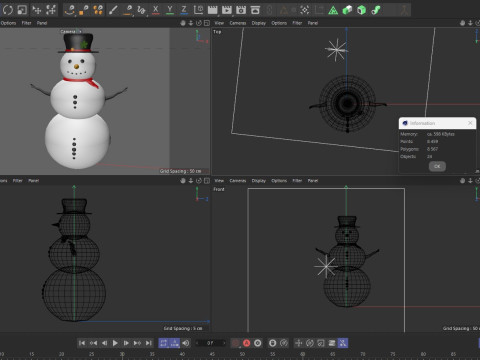Toggle the Y axis lock
Screen dimensions: 480x360
coord(170,10)
